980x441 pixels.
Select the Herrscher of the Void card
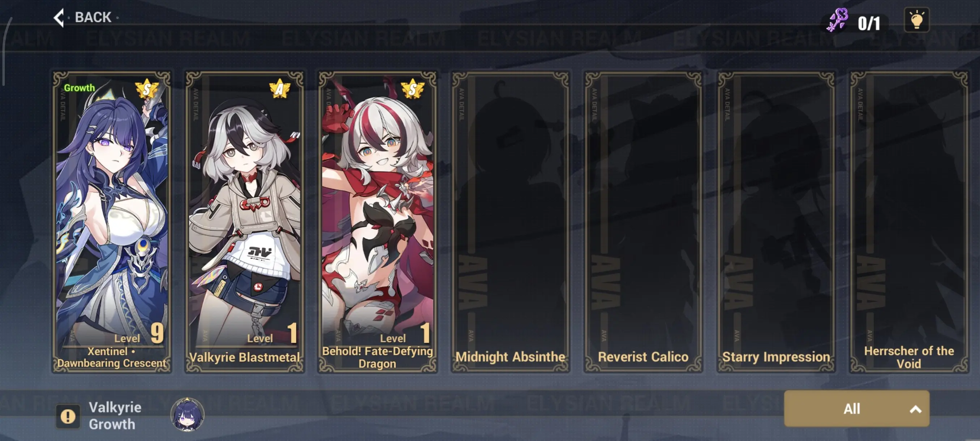909,222
